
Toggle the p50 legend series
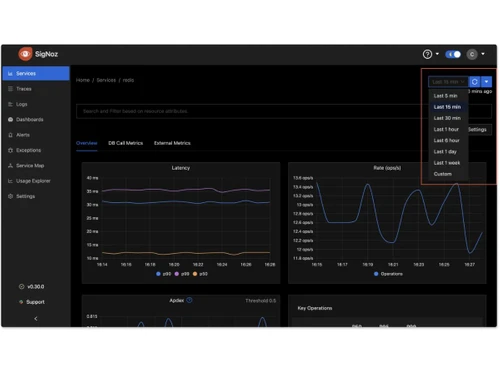click(x=200, y=274)
